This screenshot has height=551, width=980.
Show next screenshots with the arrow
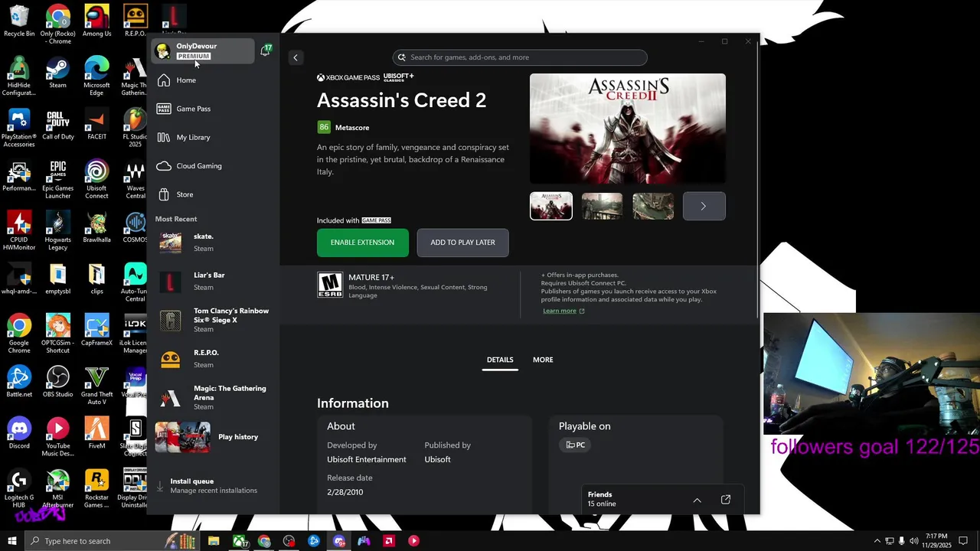[x=704, y=206]
